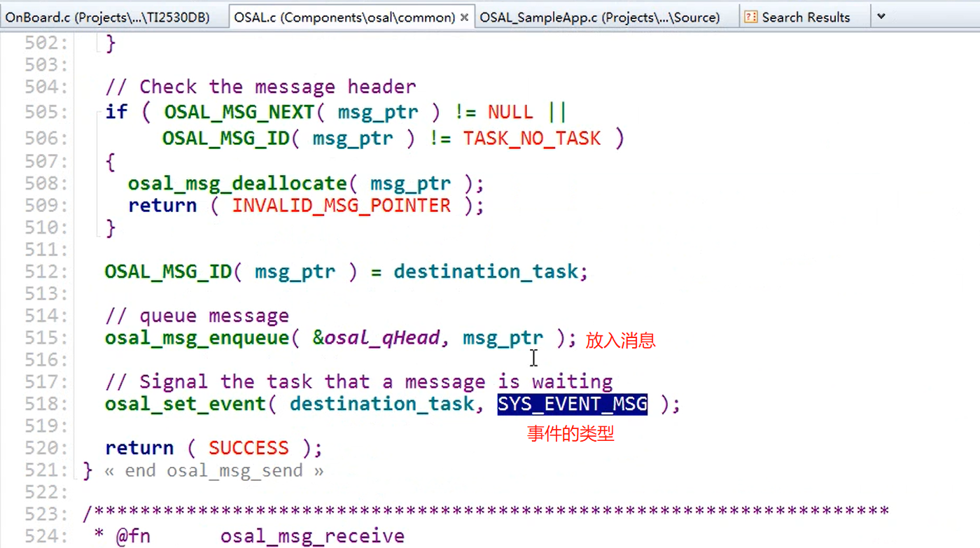The image size is (980, 548).
Task: Click the SUCCESS return value
Action: pos(248,448)
